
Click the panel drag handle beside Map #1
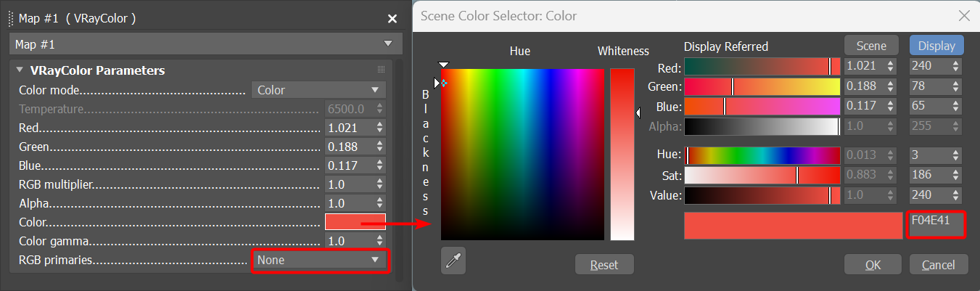pos(12,19)
